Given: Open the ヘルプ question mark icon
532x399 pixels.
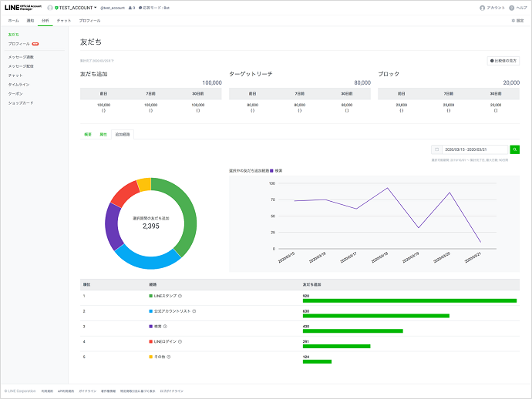Looking at the screenshot, I should pyautogui.click(x=512, y=8).
